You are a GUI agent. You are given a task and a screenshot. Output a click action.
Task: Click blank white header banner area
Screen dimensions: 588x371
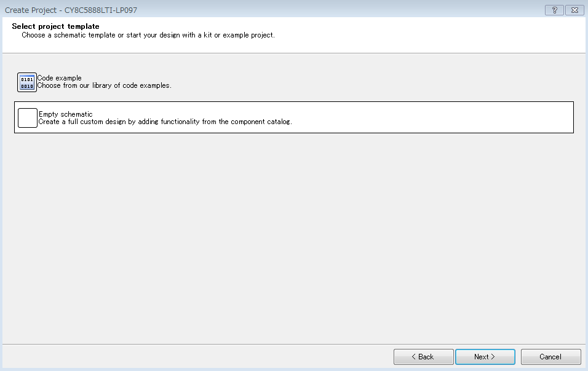pos(431,34)
